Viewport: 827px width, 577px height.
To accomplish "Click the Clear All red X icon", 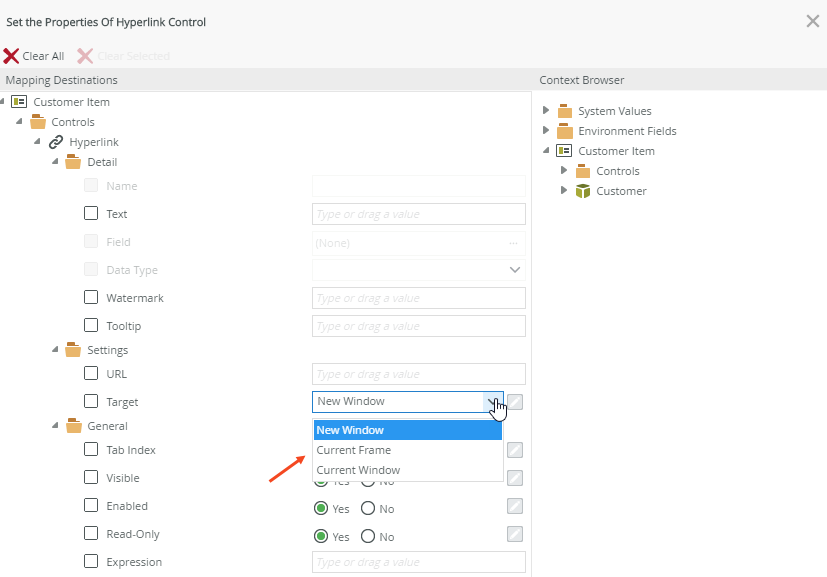I will (x=11, y=56).
